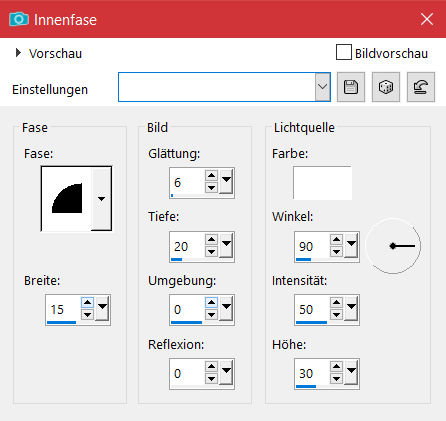Close the Innenfase dialog
This screenshot has width=446, height=421.
(x=427, y=19)
